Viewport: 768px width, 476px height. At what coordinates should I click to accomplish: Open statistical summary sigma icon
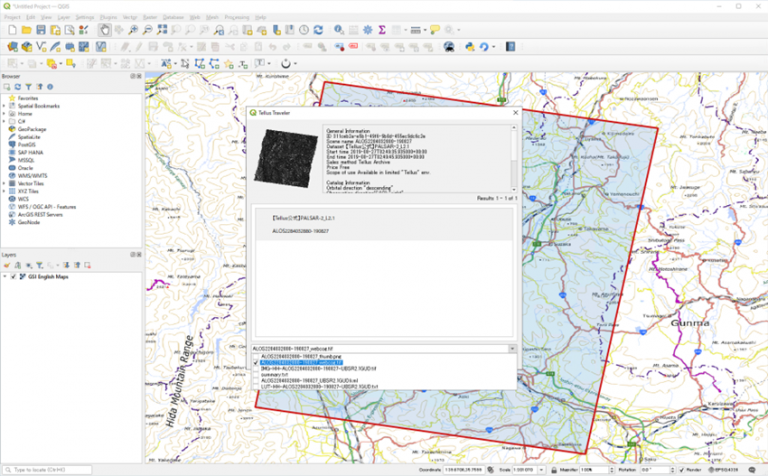click(x=382, y=30)
